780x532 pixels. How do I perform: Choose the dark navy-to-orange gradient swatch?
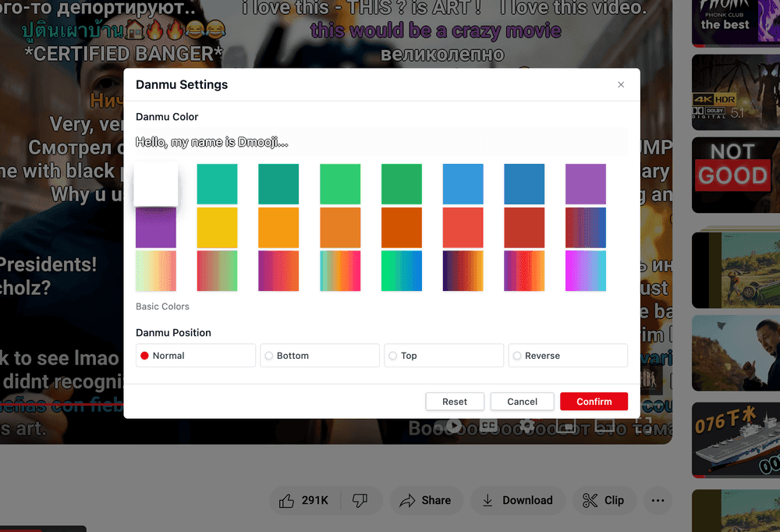point(463,271)
